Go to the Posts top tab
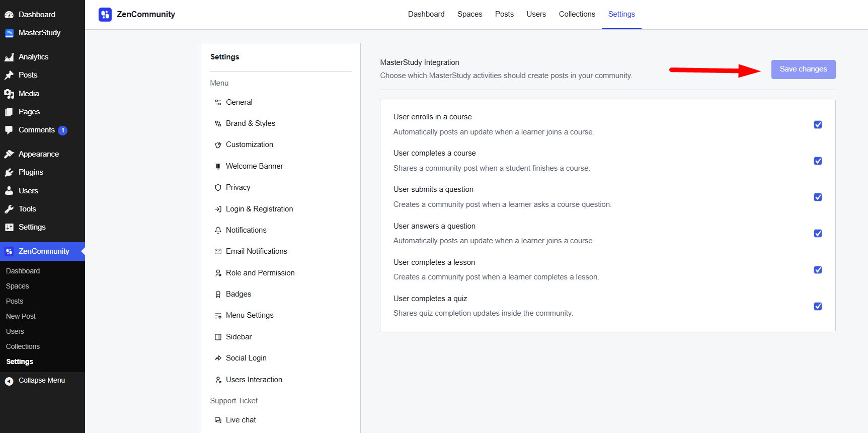The image size is (868, 433). pyautogui.click(x=504, y=14)
